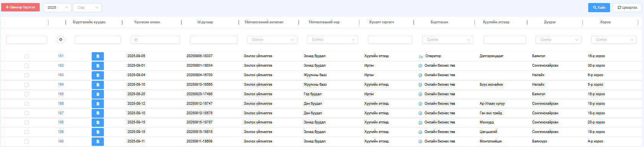Open registration page icon for row 188
The height and width of the screenshot is (147, 644).
pyautogui.click(x=98, y=123)
